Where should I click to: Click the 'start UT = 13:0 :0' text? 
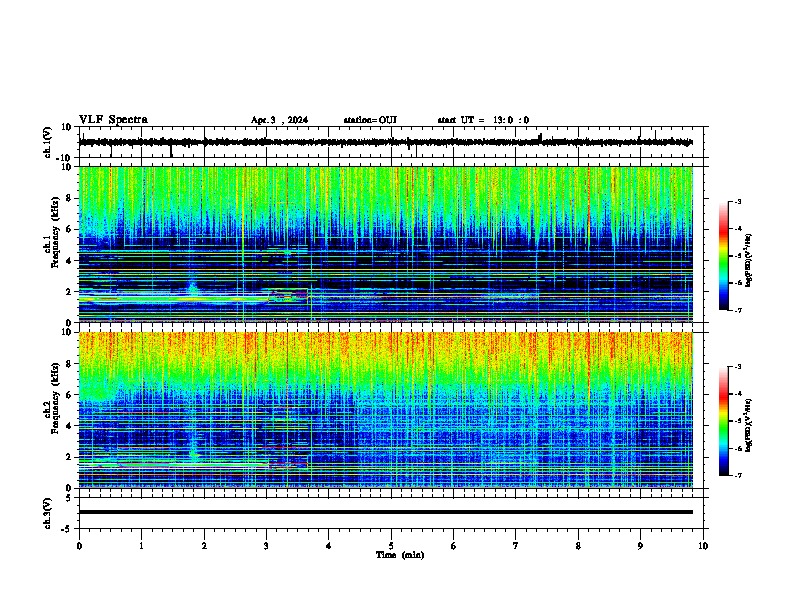click(483, 120)
